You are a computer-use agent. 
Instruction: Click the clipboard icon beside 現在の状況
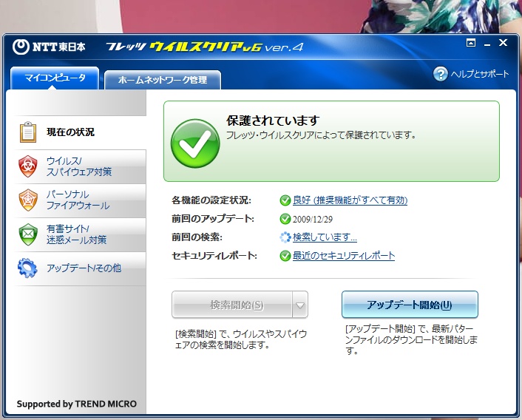click(28, 132)
